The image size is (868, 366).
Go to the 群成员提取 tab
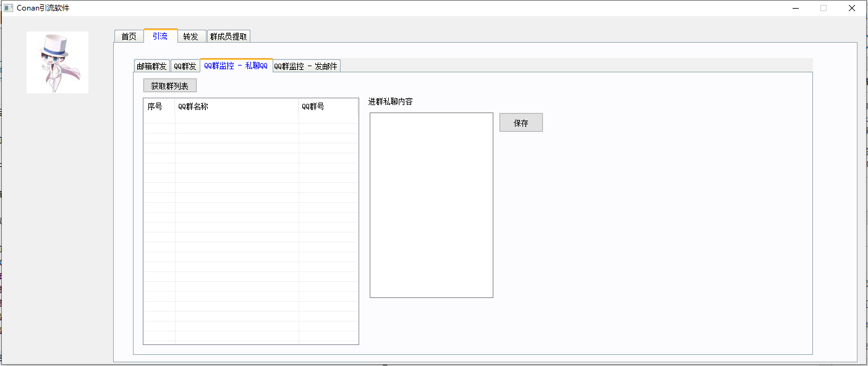228,36
